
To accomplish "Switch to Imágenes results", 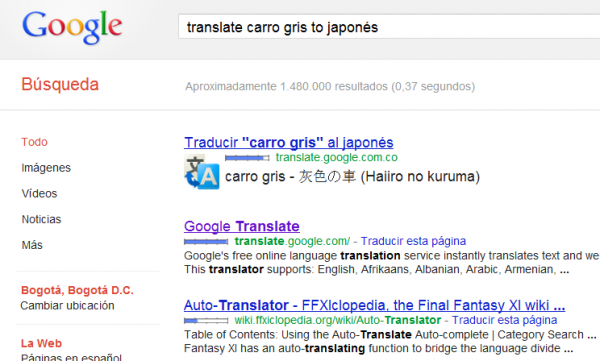I will (x=46, y=168).
